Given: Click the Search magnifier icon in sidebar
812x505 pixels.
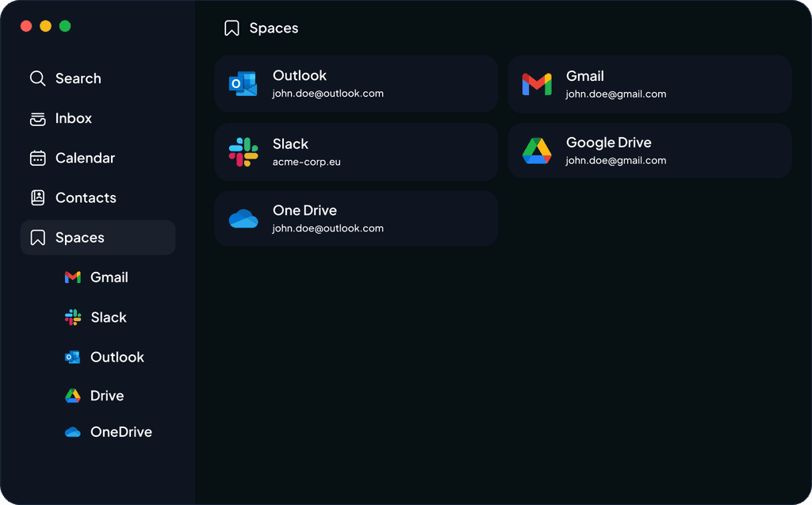Looking at the screenshot, I should (38, 78).
